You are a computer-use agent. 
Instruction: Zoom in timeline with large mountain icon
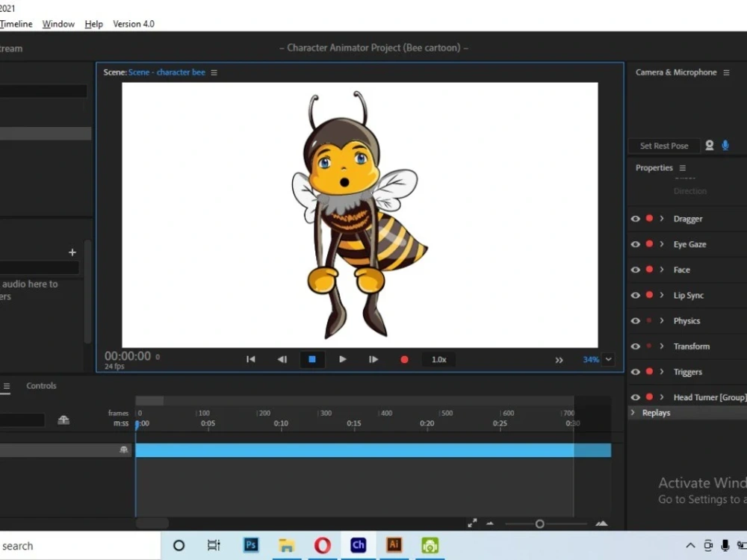click(x=601, y=523)
